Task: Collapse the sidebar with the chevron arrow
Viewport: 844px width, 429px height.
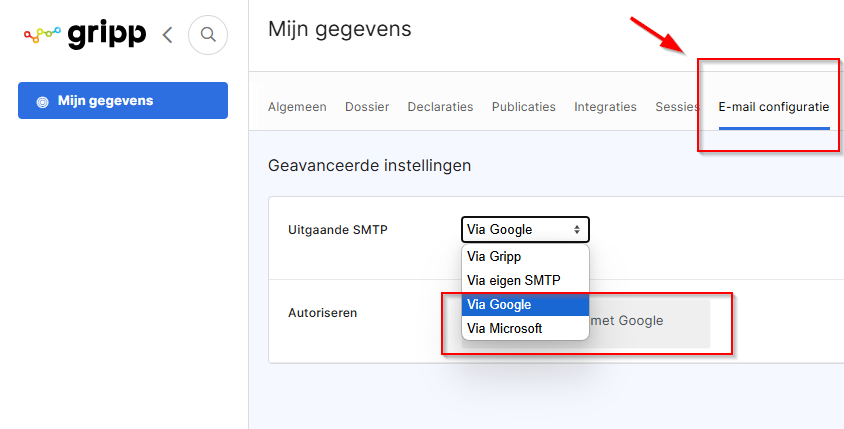Action: (x=167, y=35)
